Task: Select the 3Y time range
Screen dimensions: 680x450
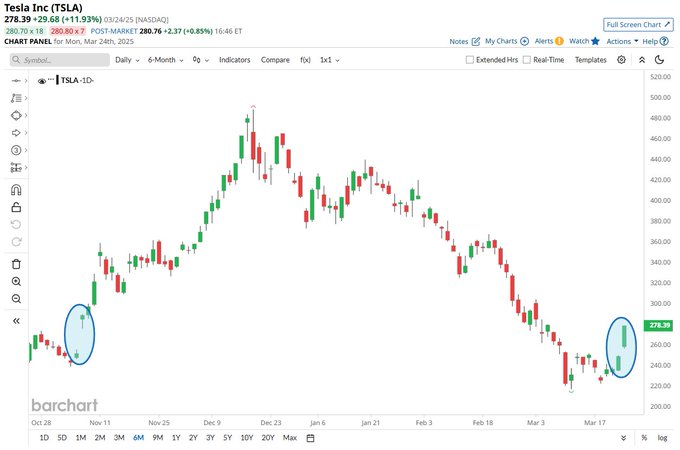Action: [x=210, y=438]
